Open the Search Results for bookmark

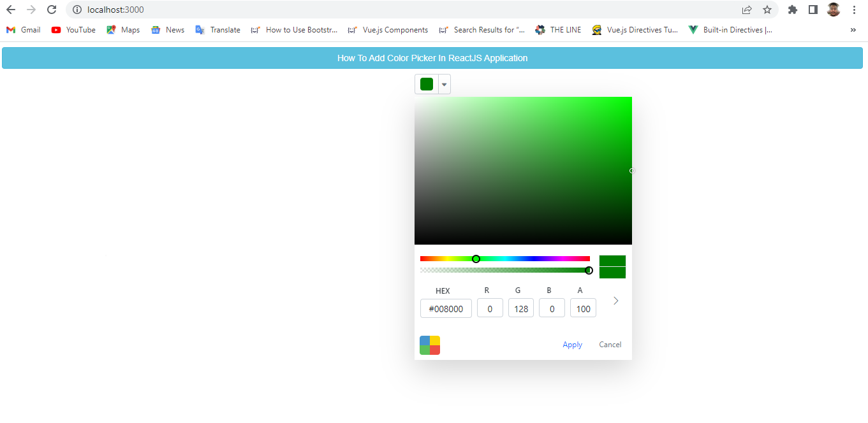[482, 30]
